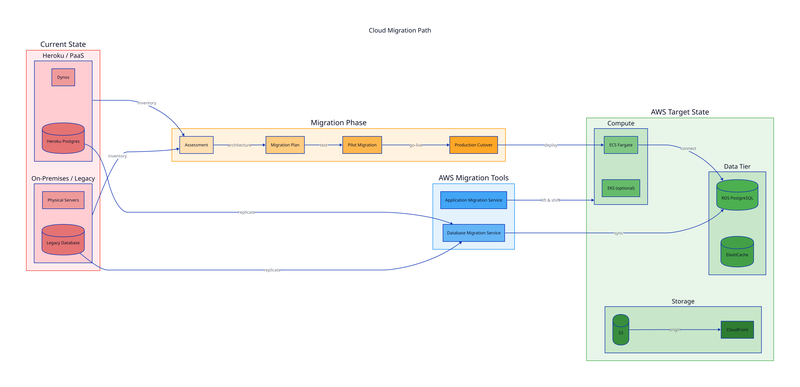Click the go-live edge label
The width and height of the screenshot is (800, 387).
click(416, 145)
